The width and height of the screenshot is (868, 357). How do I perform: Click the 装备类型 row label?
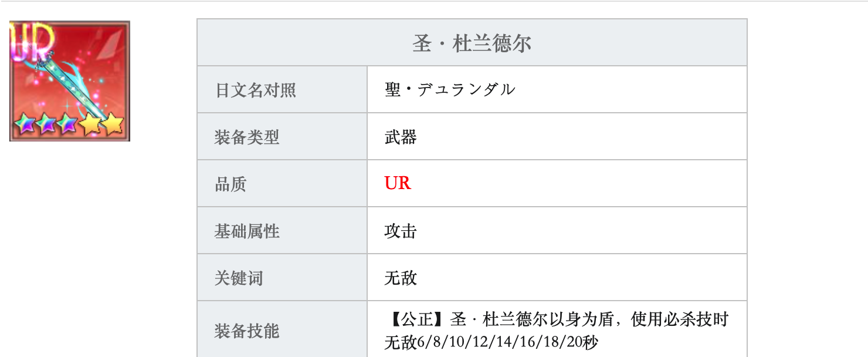[247, 137]
